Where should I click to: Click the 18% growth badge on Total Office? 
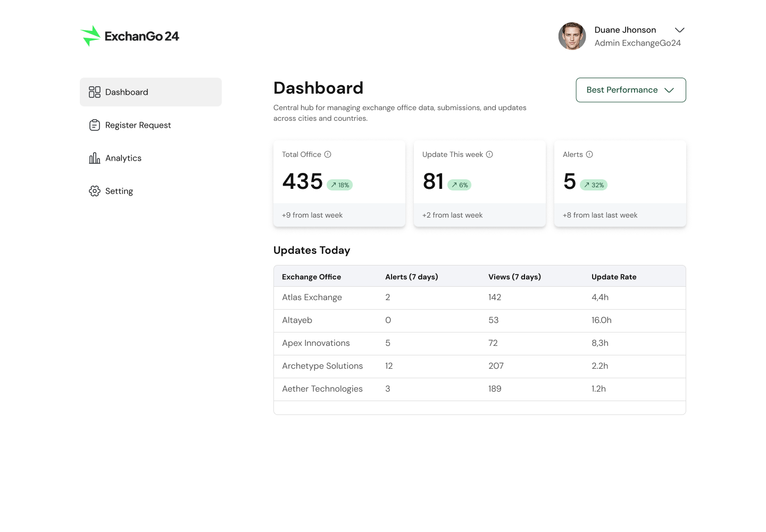coord(339,185)
